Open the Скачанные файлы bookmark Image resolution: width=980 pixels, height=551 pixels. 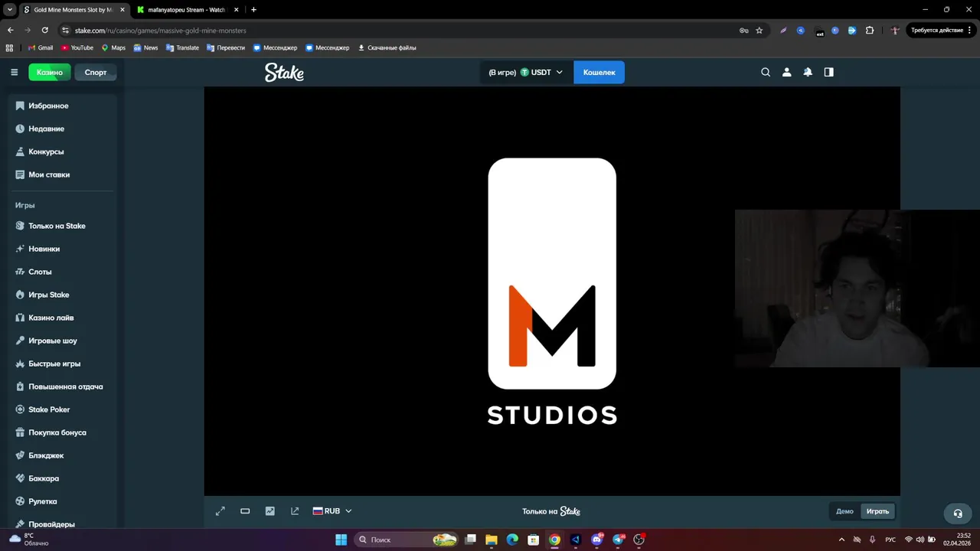387,47
